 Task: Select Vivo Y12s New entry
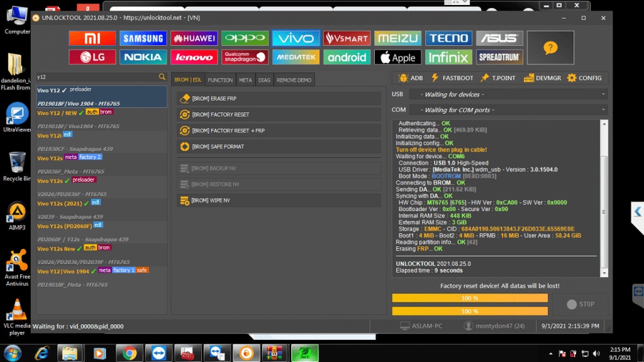point(101,254)
